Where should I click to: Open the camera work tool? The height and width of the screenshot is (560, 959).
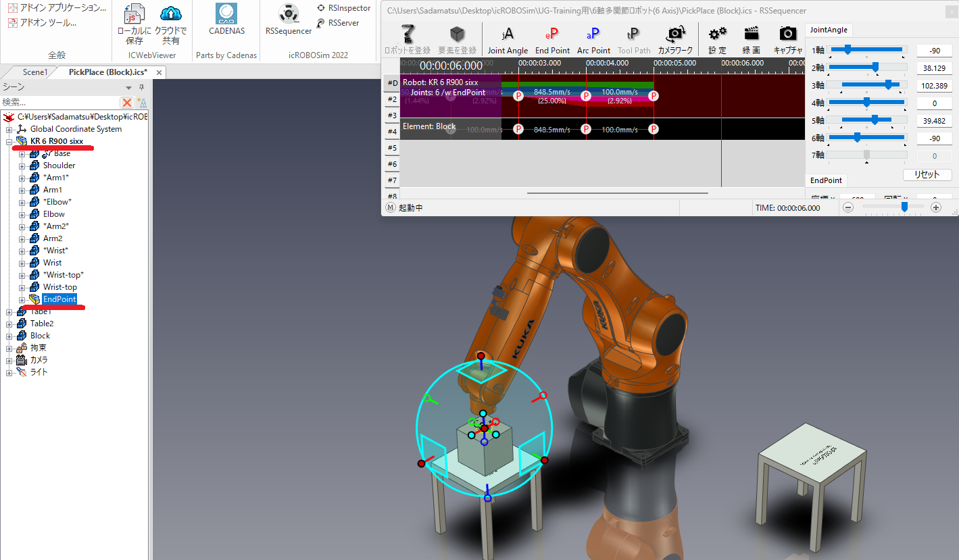[674, 34]
